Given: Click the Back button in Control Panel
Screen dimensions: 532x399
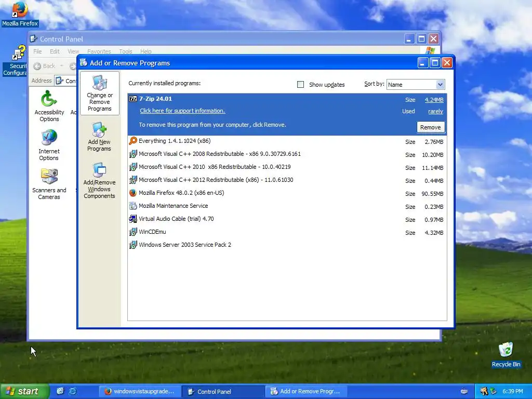Looking at the screenshot, I should (45, 66).
